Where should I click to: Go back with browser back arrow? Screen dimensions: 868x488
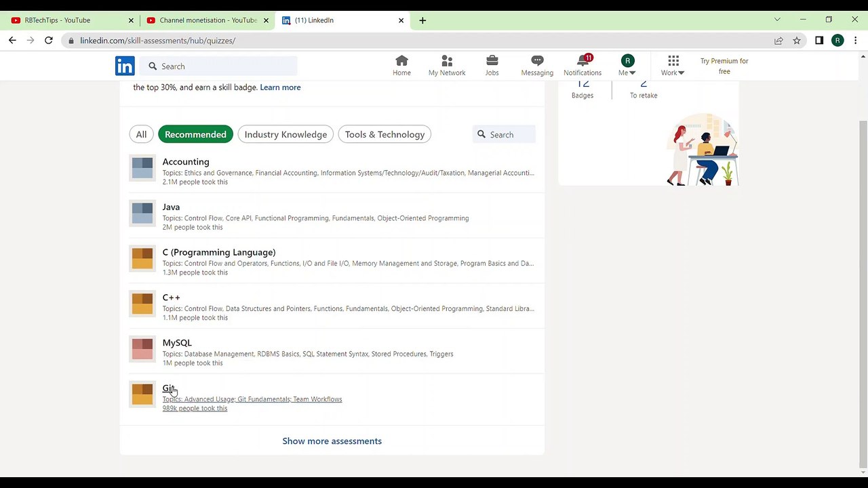pyautogui.click(x=12, y=41)
